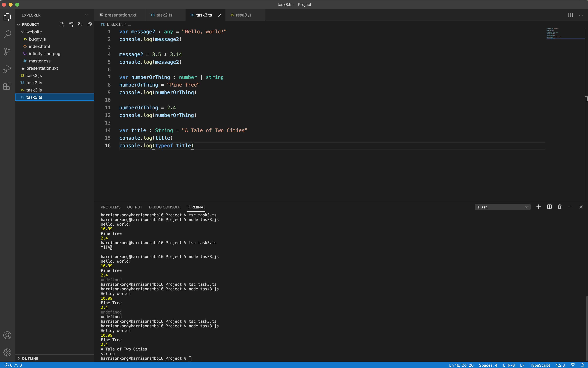
Task: Switch to the Problems panel tab
Action: [x=111, y=207]
